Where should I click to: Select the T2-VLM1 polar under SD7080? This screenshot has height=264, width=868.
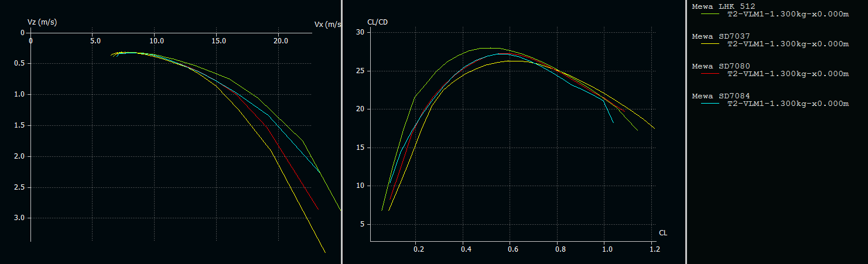(x=787, y=74)
